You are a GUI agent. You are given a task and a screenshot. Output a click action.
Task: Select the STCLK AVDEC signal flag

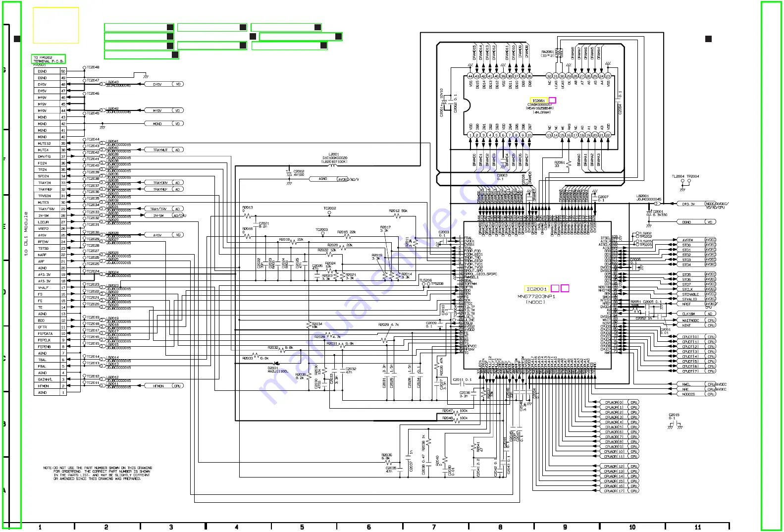coord(696,289)
